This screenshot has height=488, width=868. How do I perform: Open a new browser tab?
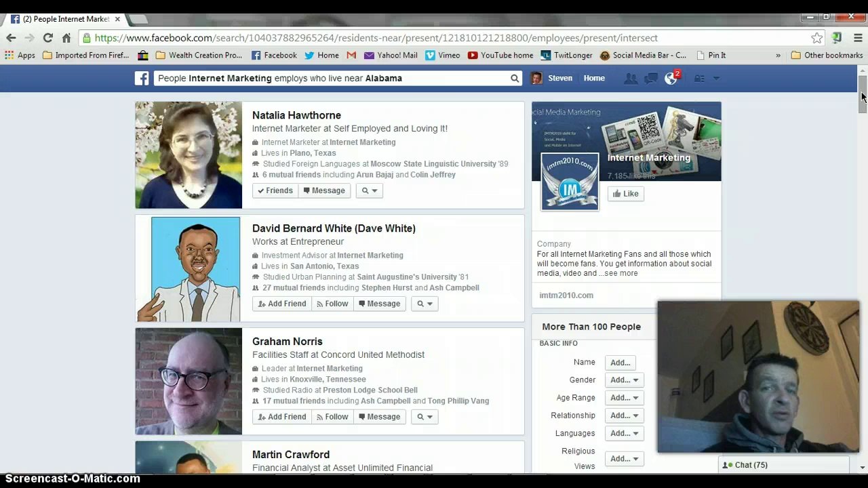pyautogui.click(x=138, y=19)
